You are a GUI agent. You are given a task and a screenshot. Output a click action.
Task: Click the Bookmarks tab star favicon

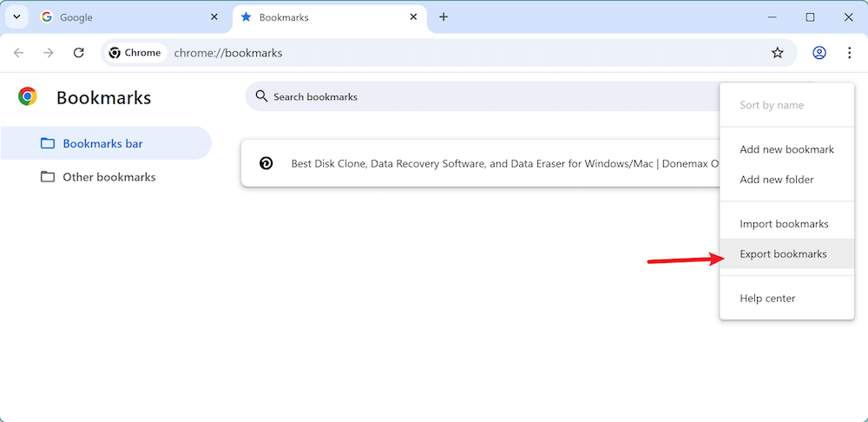(247, 17)
